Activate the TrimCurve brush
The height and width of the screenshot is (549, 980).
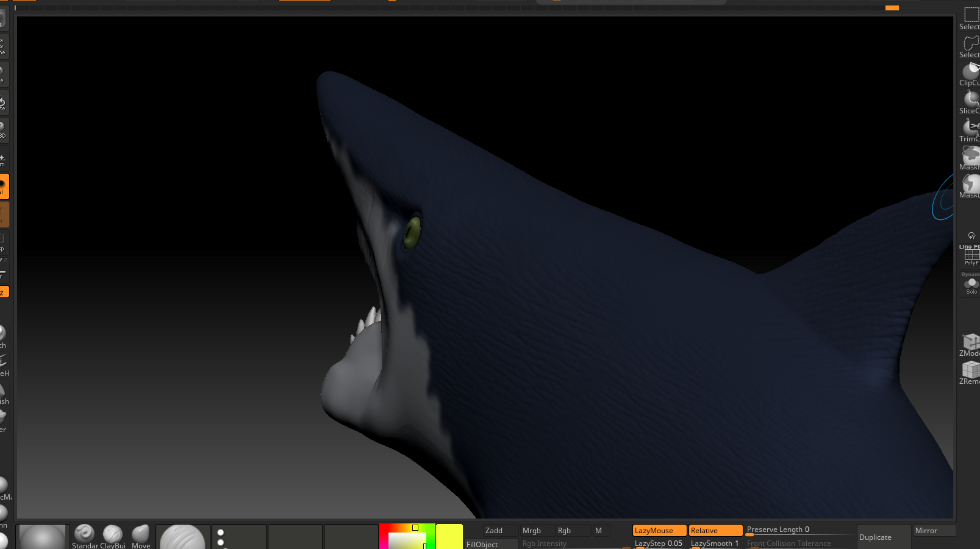pyautogui.click(x=970, y=130)
